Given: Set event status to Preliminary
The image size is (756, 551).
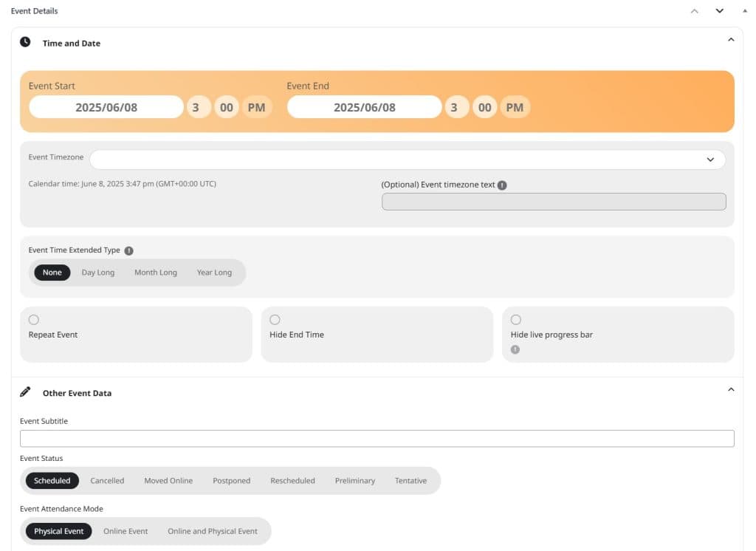Looking at the screenshot, I should 355,481.
